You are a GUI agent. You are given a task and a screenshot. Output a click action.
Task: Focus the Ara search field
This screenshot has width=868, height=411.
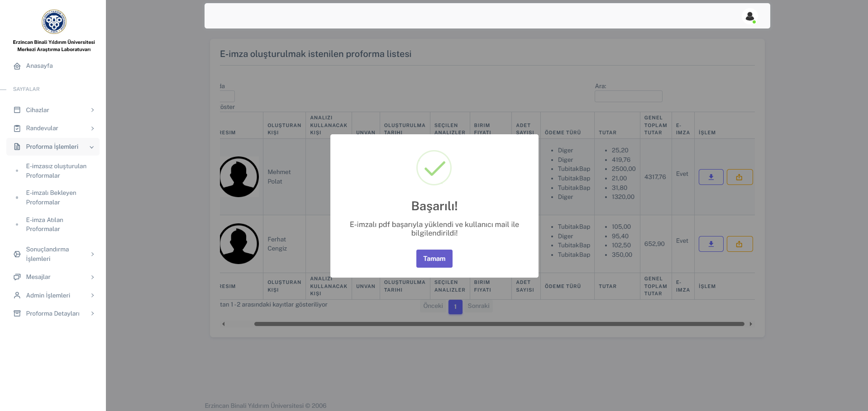628,96
